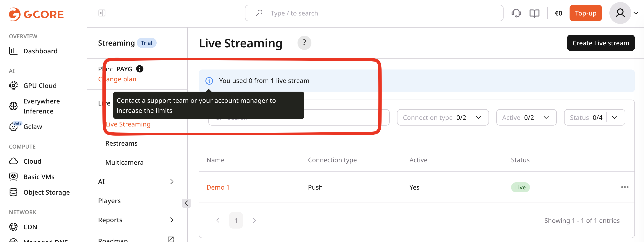Screen dimensions: 644x242
Task: Select Multicamera in Streaming menu
Action: 124,162
